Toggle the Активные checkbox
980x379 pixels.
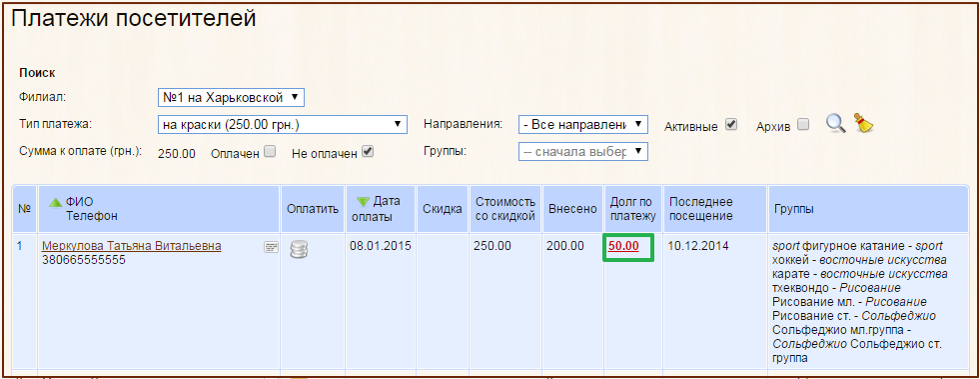click(x=731, y=124)
